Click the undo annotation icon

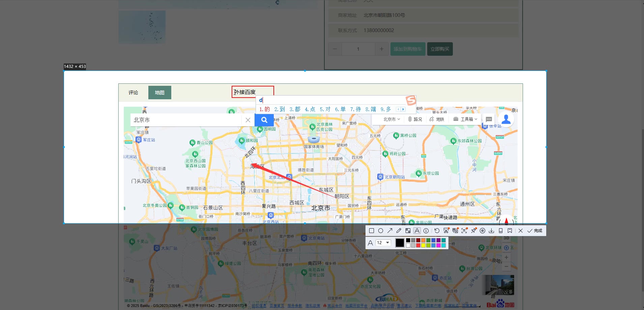pyautogui.click(x=437, y=231)
